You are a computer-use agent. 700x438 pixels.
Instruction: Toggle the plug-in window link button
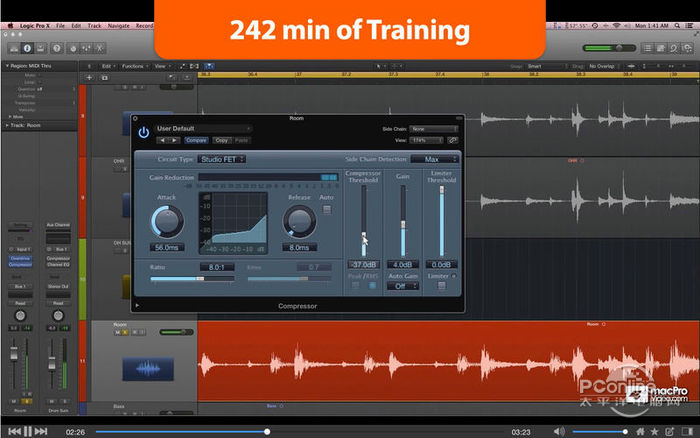453,140
